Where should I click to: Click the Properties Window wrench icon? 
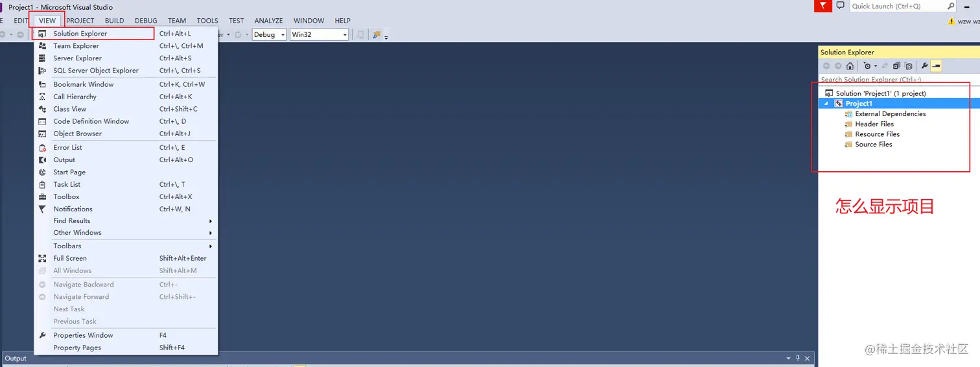point(42,336)
